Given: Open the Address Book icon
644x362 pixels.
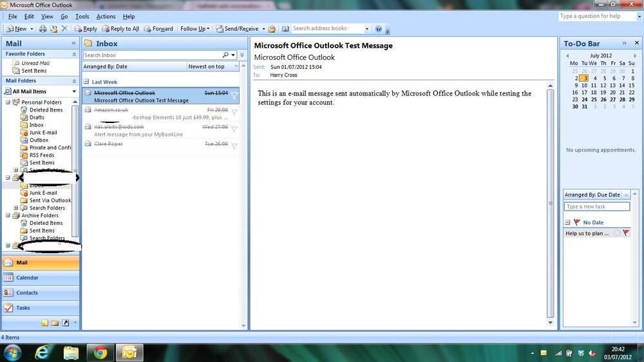Looking at the screenshot, I should [x=285, y=29].
